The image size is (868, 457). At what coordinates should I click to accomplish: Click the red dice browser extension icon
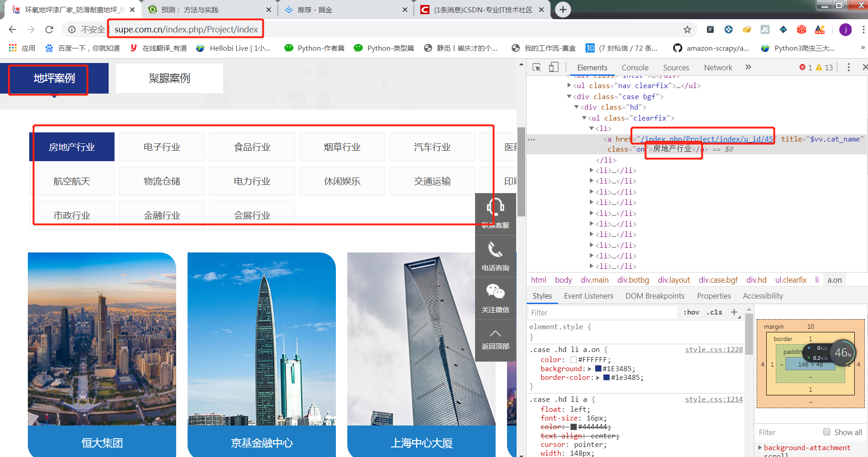(802, 29)
